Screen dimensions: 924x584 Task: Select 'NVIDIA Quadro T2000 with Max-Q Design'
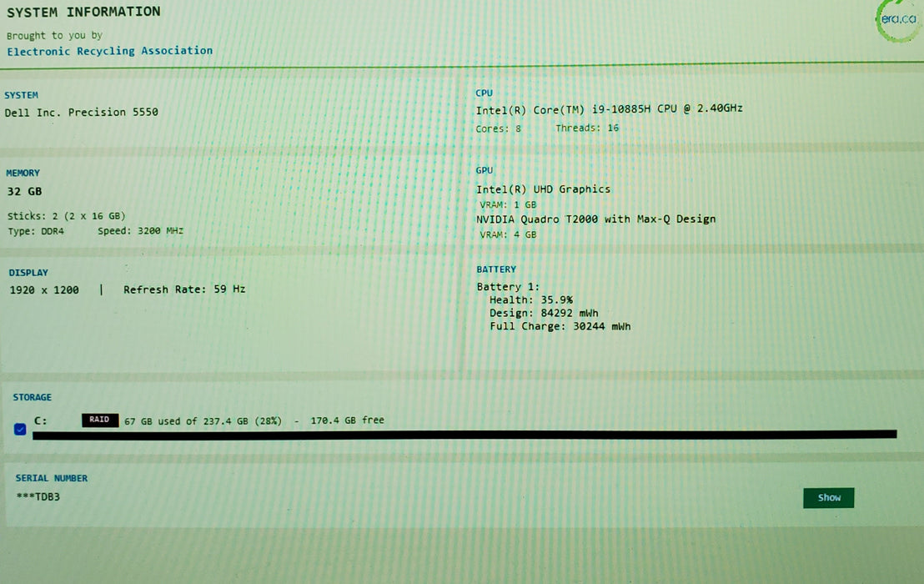click(x=595, y=219)
